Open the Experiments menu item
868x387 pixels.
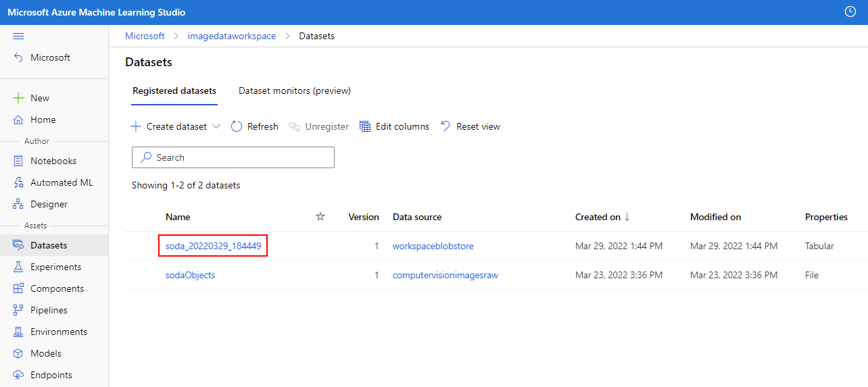pos(54,267)
